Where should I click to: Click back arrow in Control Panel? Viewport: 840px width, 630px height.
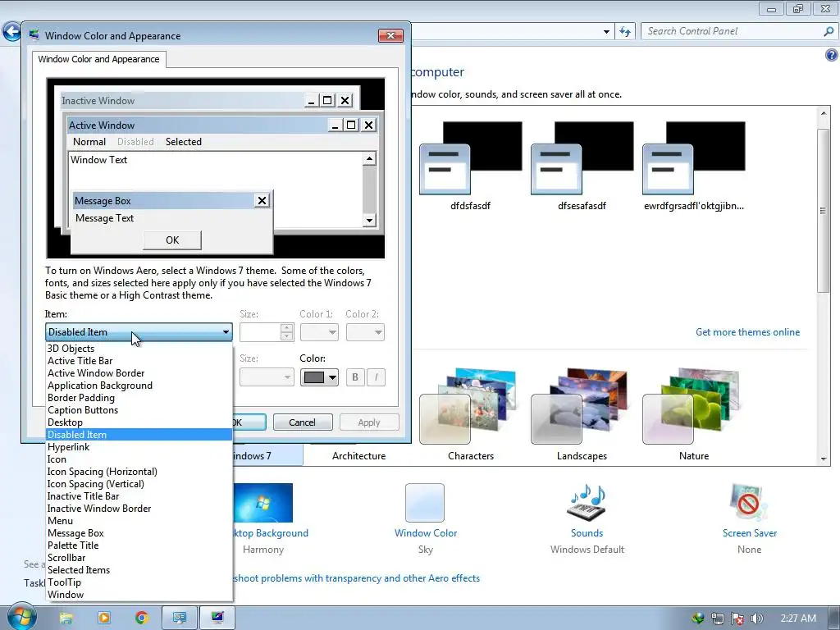click(x=11, y=32)
